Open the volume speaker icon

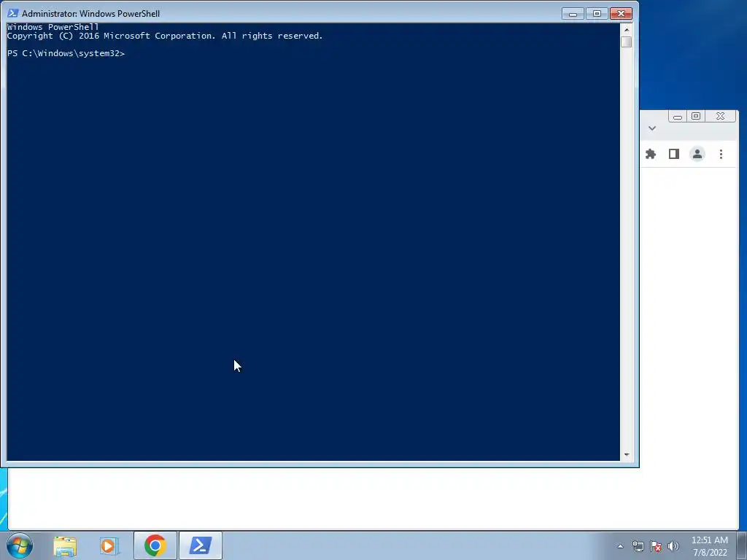[x=673, y=546]
